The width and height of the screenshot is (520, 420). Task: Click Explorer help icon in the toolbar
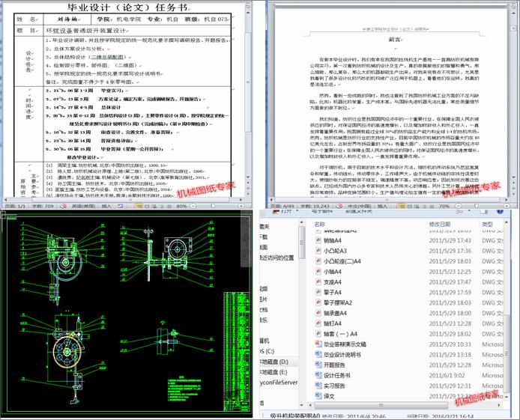coord(500,211)
